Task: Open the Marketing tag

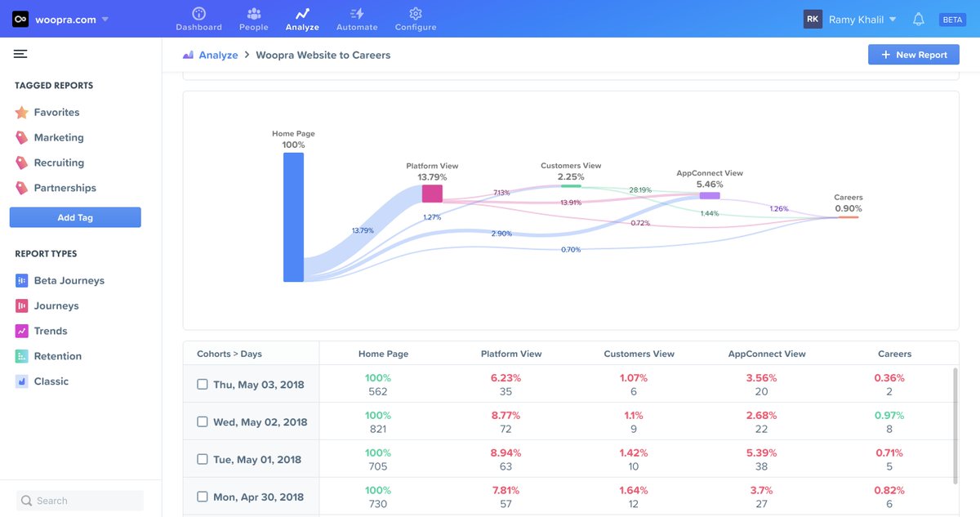Action: tap(58, 137)
